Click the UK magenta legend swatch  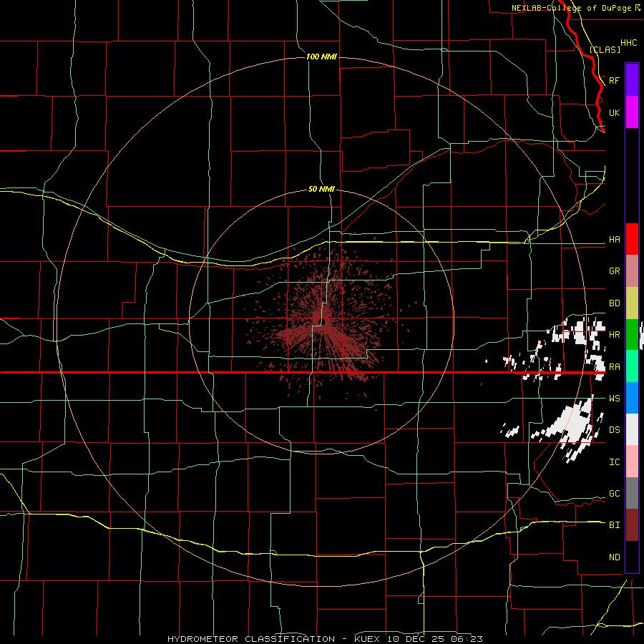click(x=632, y=112)
